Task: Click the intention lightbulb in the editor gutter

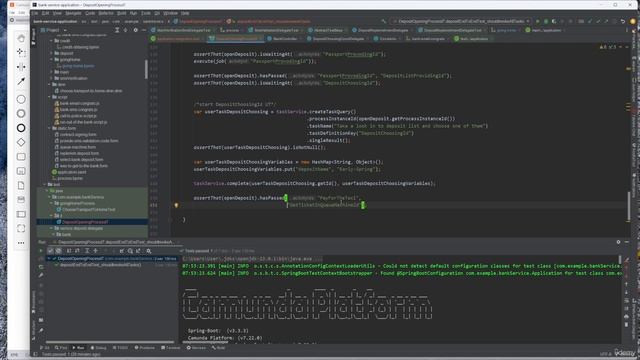Action: pos(176,205)
